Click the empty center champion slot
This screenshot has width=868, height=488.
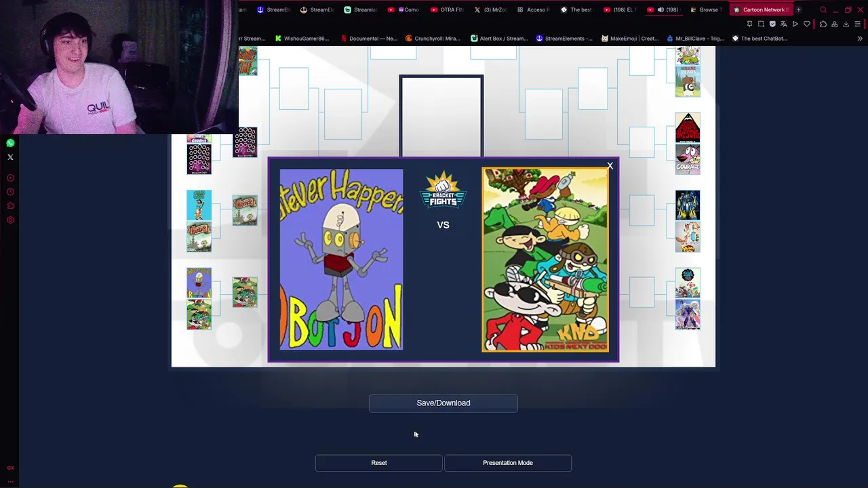pos(441,116)
